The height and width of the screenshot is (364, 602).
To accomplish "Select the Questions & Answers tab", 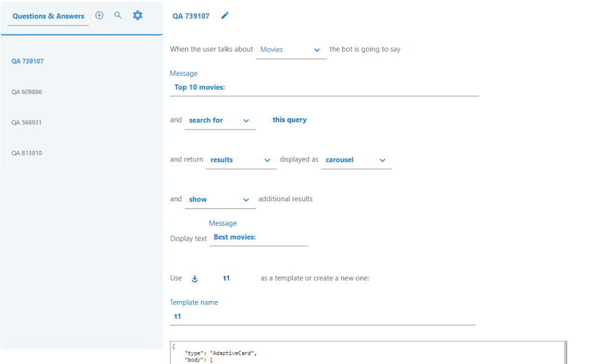I will coord(48,16).
